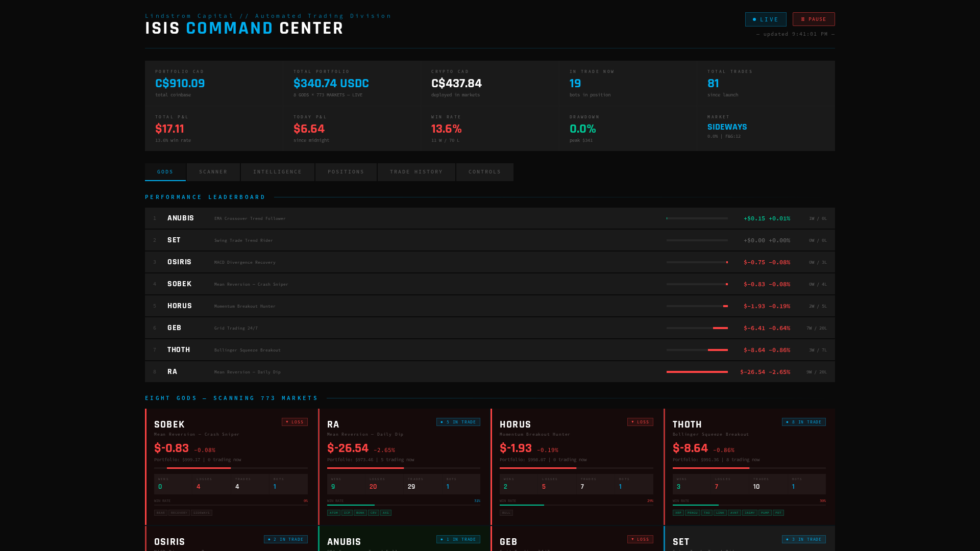Click the SIDEWAYS tag on the Sobek card
The height and width of the screenshot is (551, 980).
202,513
